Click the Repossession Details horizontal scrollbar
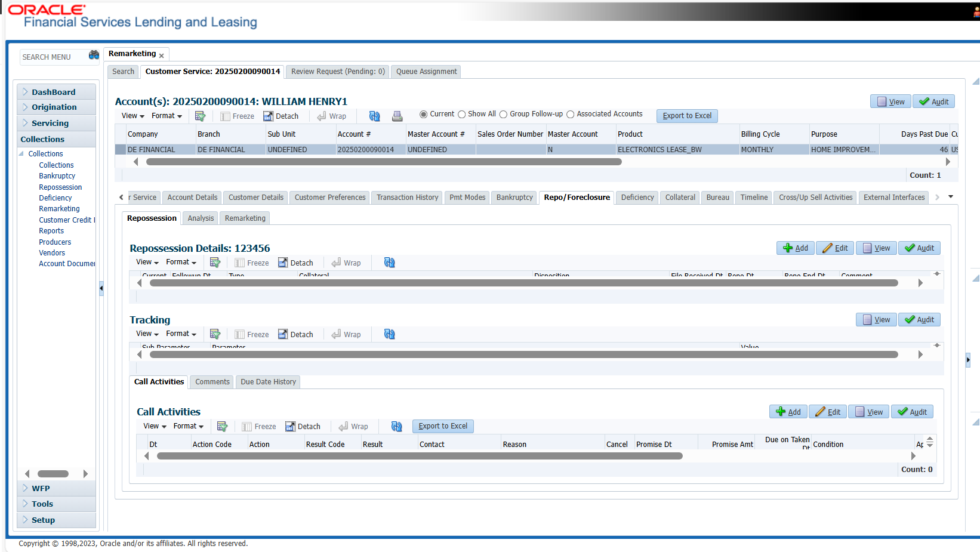 click(523, 283)
